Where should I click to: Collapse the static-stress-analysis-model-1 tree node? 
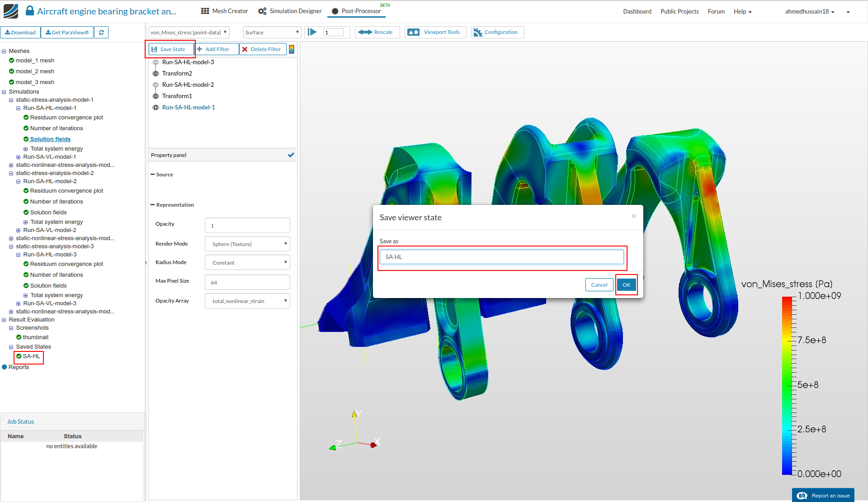tap(11, 100)
